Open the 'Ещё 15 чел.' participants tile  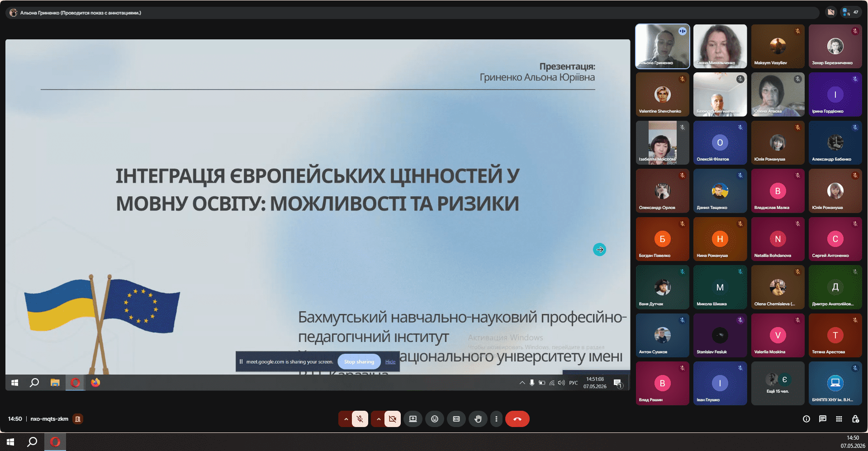[x=778, y=383]
